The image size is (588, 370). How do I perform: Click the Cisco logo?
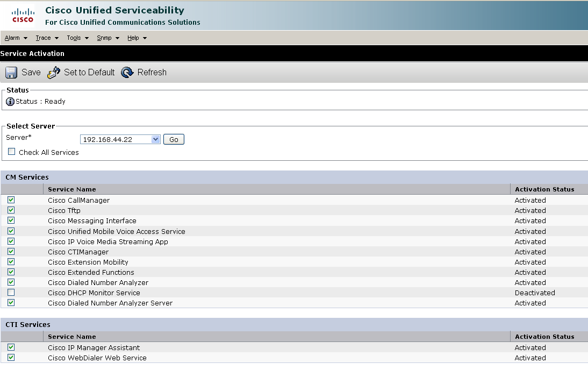[23, 16]
